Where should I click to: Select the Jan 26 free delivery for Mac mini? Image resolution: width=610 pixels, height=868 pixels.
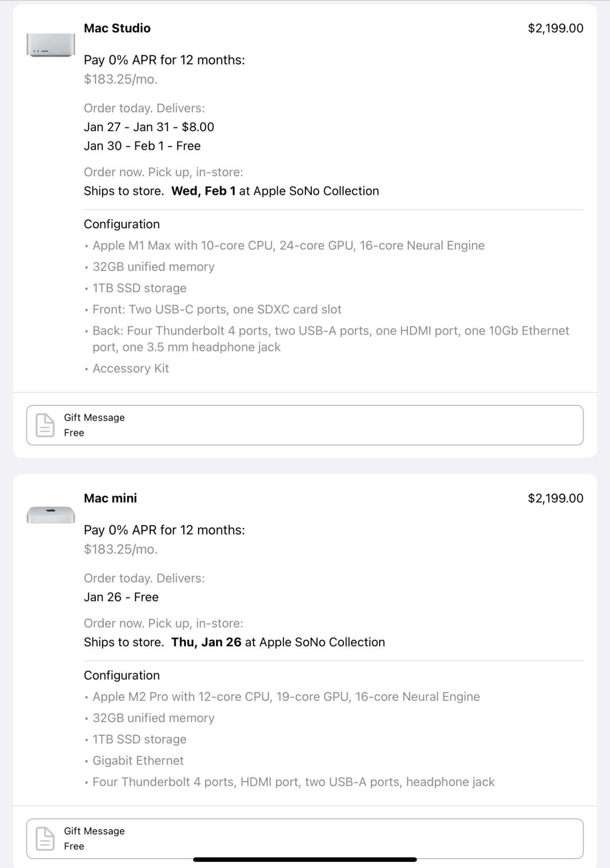(x=121, y=597)
